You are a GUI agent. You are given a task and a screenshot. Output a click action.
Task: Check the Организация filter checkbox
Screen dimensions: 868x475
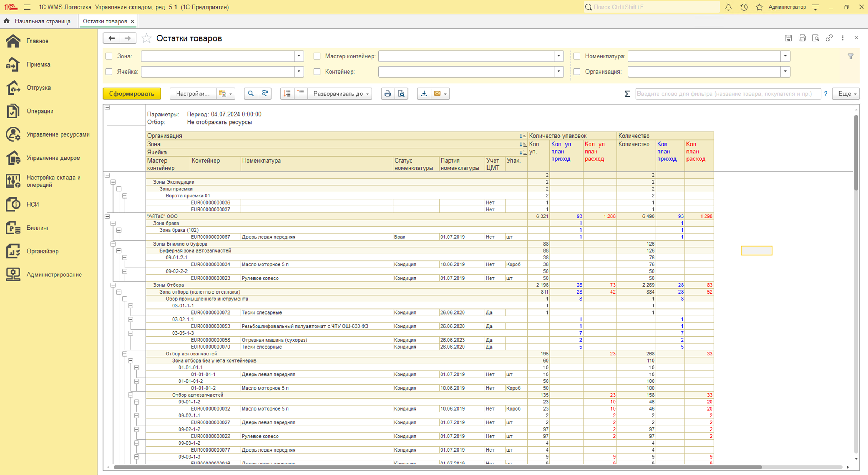click(577, 72)
